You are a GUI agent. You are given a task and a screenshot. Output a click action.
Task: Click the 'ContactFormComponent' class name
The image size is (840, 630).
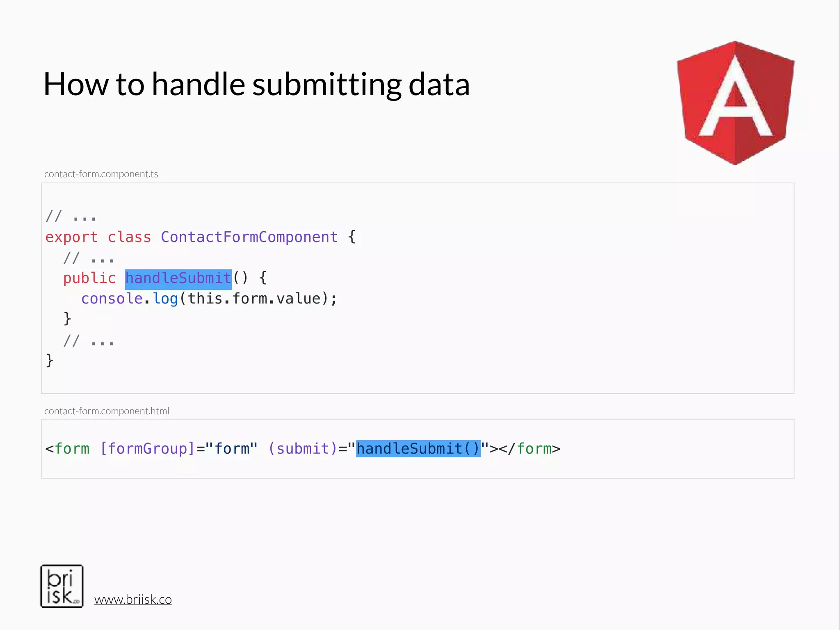249,237
